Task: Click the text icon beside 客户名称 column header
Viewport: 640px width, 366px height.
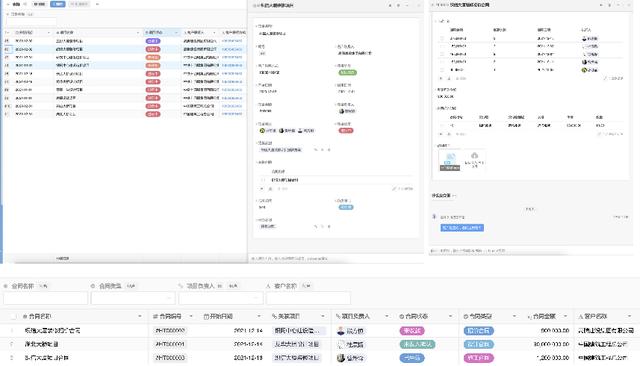Action: 580,316
